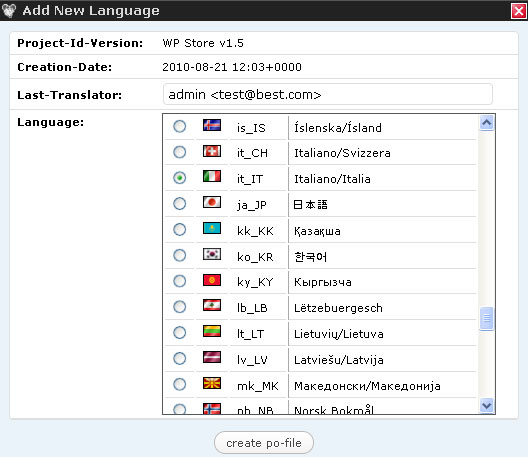Click the create po-file button
Screen dimensions: 528x457
264,443
